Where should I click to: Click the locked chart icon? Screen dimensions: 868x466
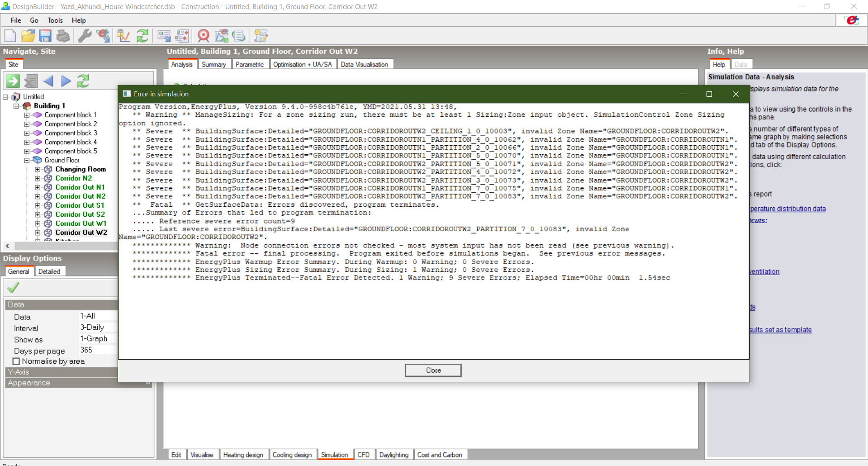(x=123, y=36)
